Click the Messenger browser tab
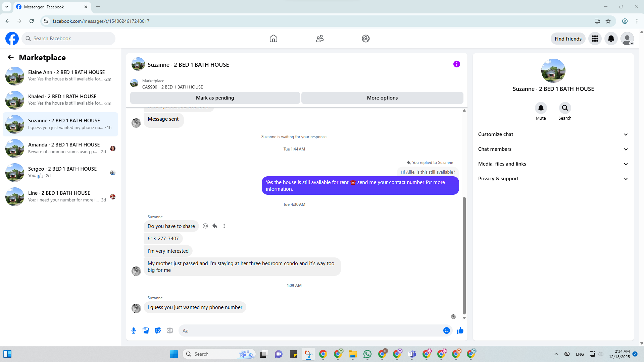Screen dimensions: 644x362 52,7
